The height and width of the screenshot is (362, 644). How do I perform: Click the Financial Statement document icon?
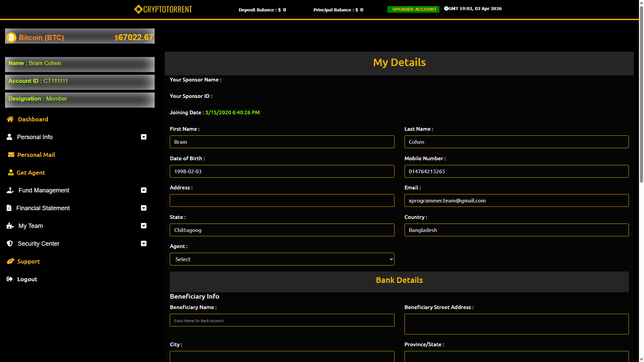pos(9,208)
